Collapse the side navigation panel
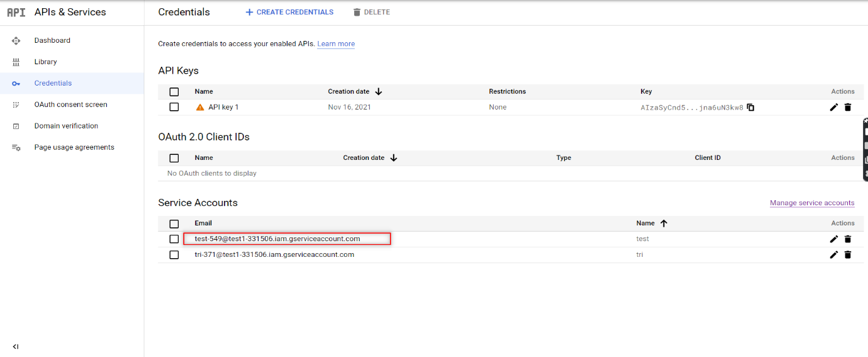The height and width of the screenshot is (357, 868). coord(16,346)
